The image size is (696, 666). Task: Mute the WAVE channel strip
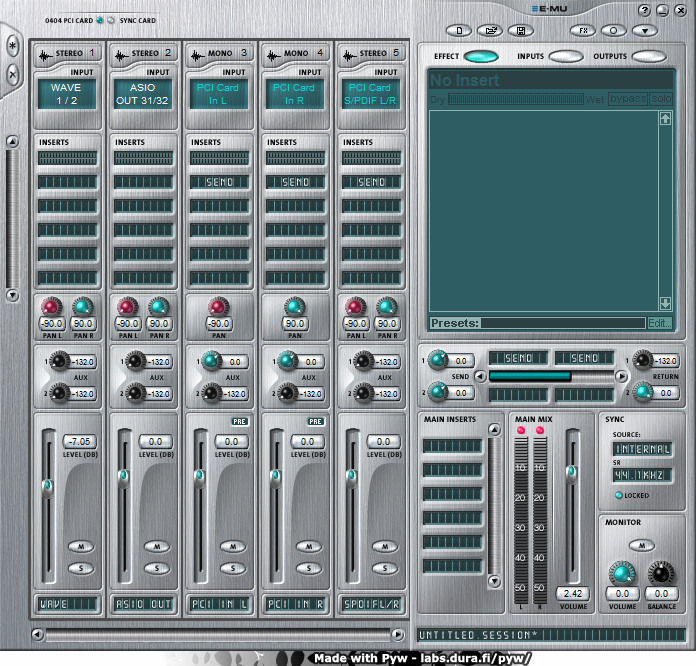pyautogui.click(x=82, y=546)
